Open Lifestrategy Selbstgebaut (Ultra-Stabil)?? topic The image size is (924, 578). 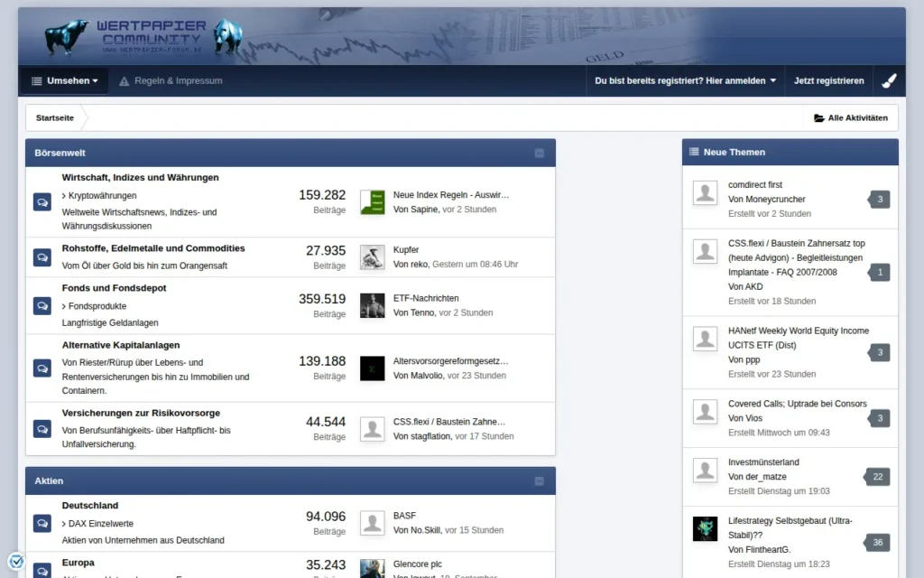(790, 527)
